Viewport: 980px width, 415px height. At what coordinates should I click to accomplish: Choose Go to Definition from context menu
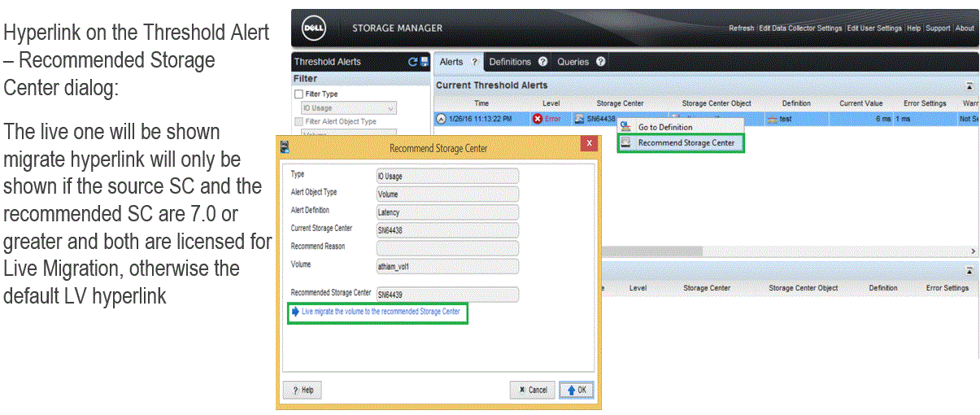pos(665,127)
